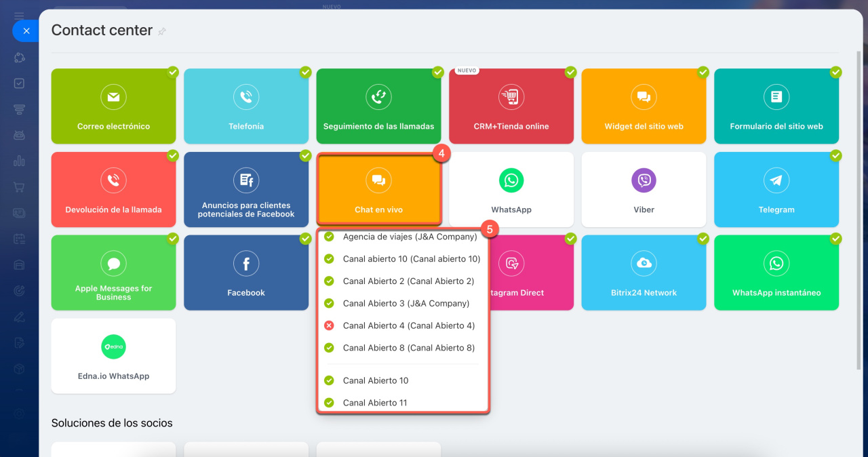Image resolution: width=868 pixels, height=457 pixels.
Task: Open the Tasks checkbox icon in sidebar
Action: click(19, 83)
